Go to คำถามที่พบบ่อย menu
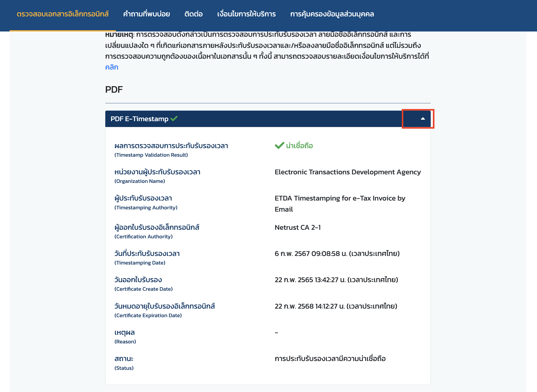Screen dimensions: 537x392 point(146,14)
